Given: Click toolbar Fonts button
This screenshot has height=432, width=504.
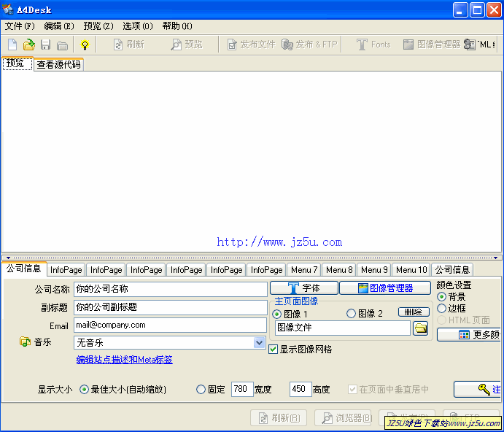Looking at the screenshot, I should 373,45.
